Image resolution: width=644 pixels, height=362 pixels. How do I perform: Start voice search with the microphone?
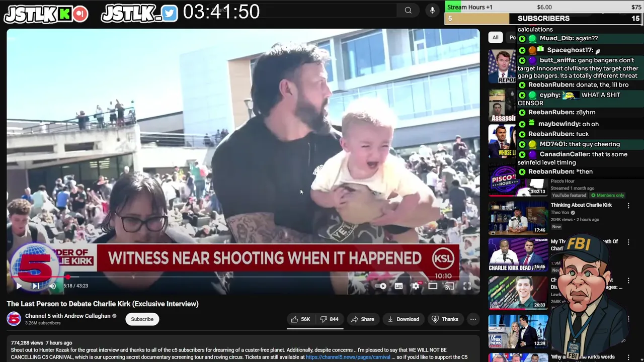coord(432,10)
